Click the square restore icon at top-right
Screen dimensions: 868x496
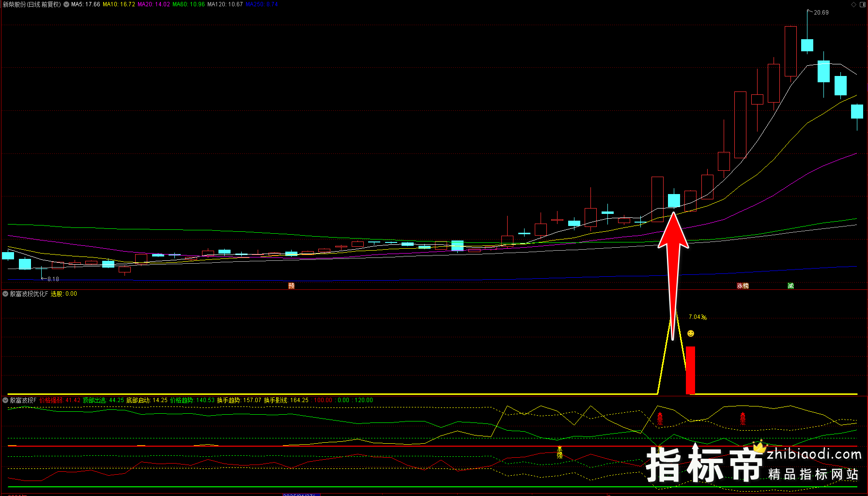(863, 4)
